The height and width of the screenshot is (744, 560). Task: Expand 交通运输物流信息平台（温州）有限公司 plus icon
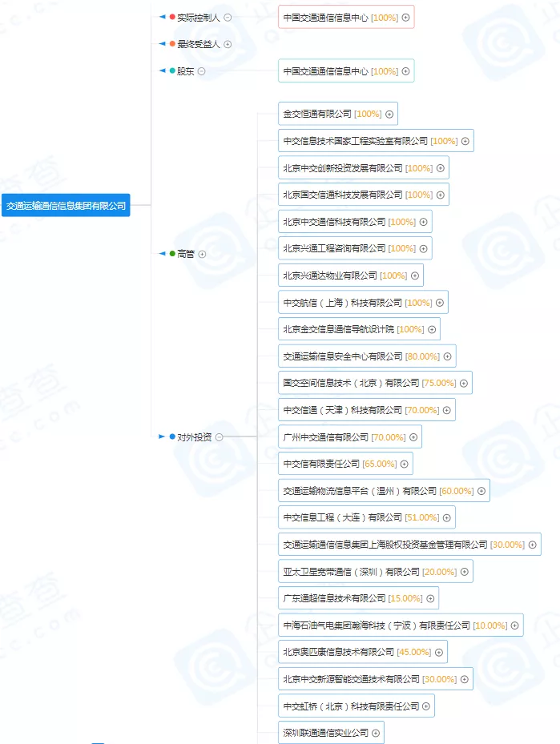(481, 491)
